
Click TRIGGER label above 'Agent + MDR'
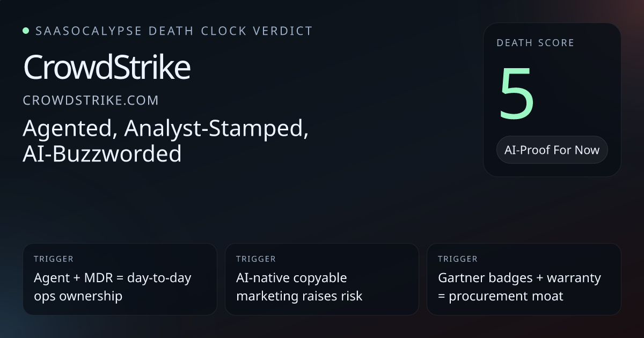tap(53, 259)
